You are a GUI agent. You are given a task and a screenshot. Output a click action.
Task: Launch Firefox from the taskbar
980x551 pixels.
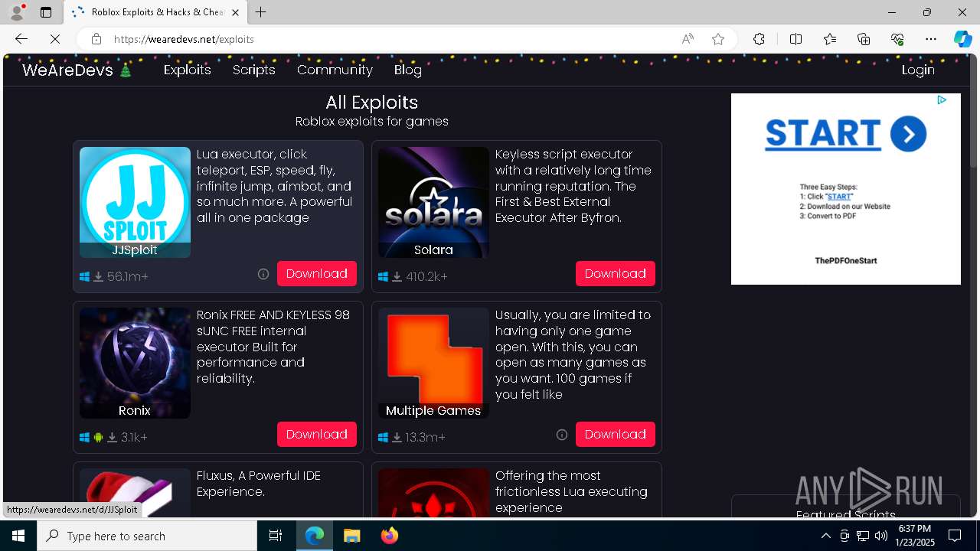coord(390,536)
